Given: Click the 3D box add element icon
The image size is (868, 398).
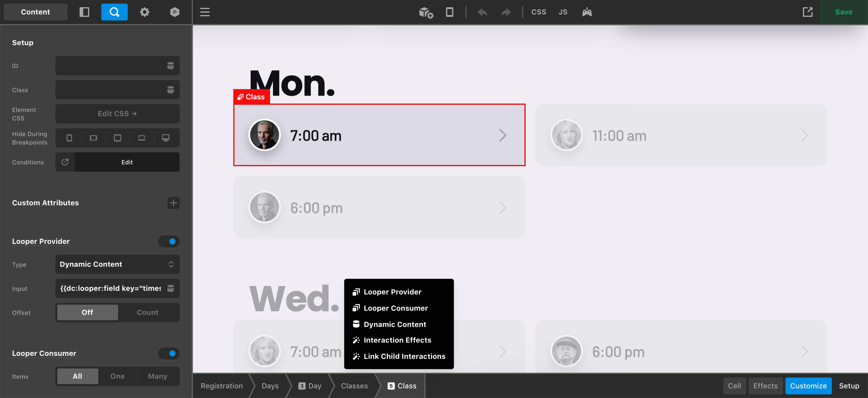Looking at the screenshot, I should [x=426, y=12].
